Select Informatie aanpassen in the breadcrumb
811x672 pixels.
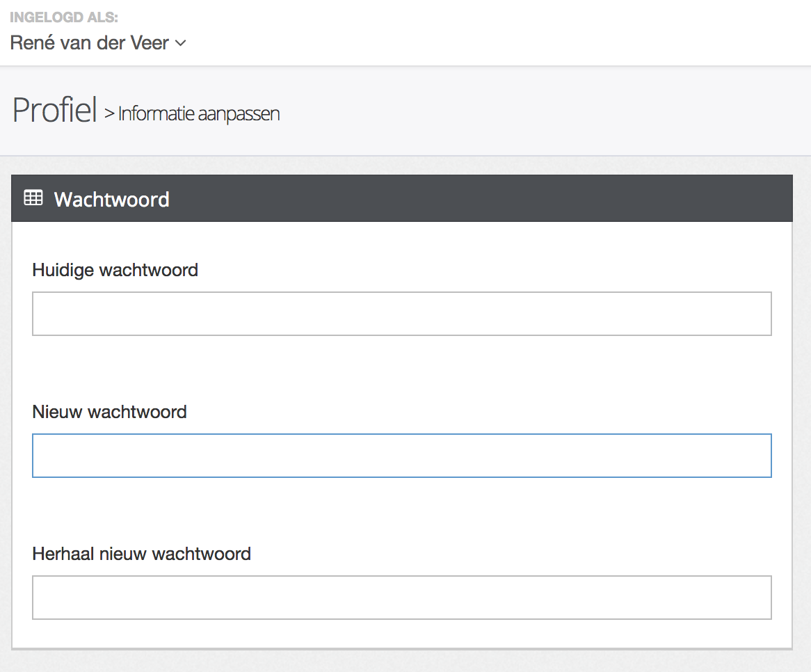(198, 113)
